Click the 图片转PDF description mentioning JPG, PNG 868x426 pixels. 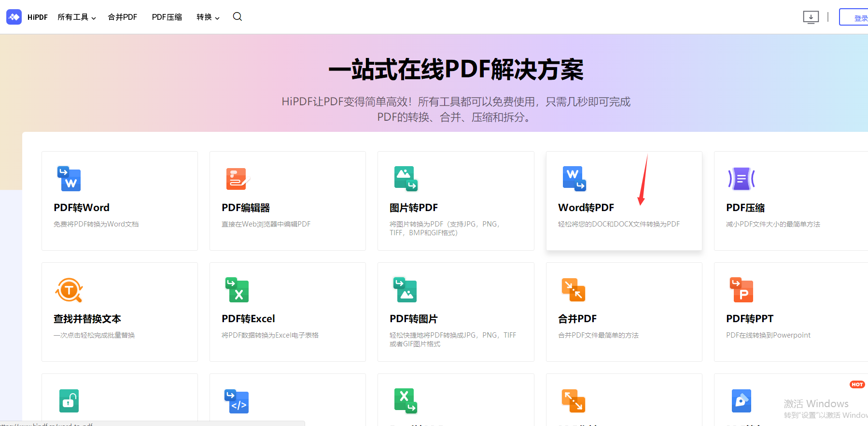(x=445, y=228)
